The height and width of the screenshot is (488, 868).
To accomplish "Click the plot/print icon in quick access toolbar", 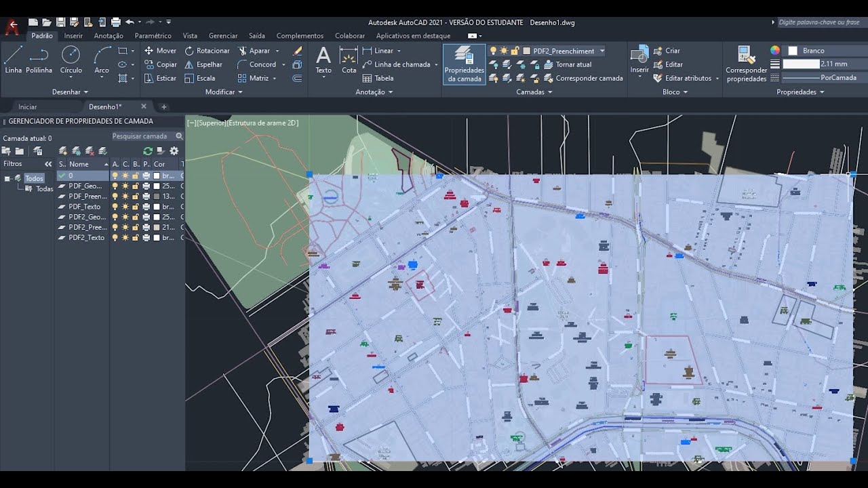I will (115, 22).
